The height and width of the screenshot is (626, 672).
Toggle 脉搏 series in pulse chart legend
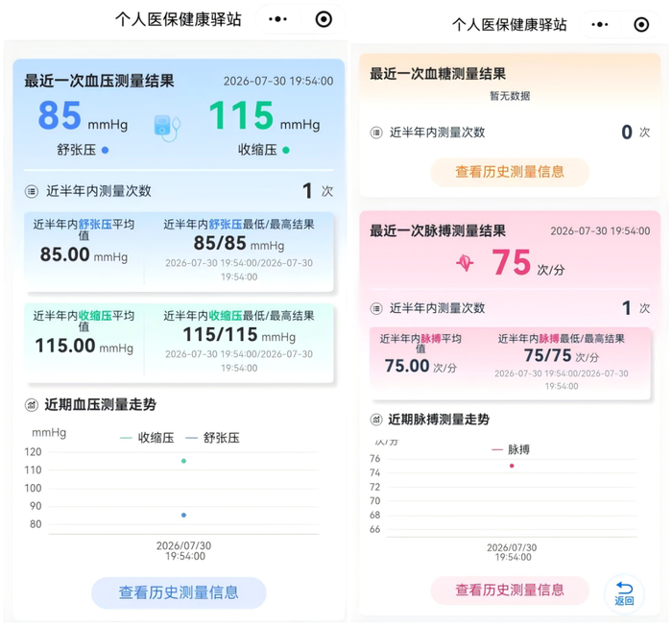[511, 449]
